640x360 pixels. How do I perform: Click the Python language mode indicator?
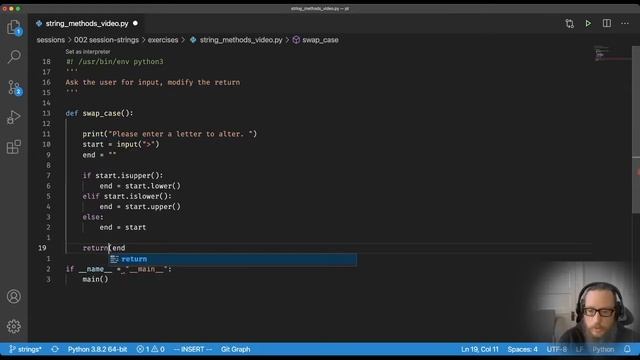(603, 349)
